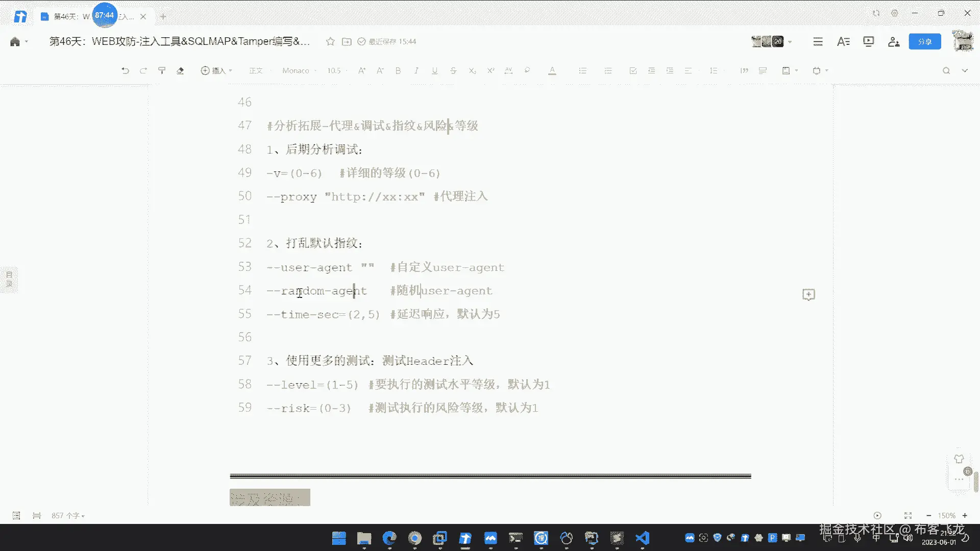The height and width of the screenshot is (551, 980).
Task: Open the search magnifier icon
Action: pyautogui.click(x=946, y=71)
